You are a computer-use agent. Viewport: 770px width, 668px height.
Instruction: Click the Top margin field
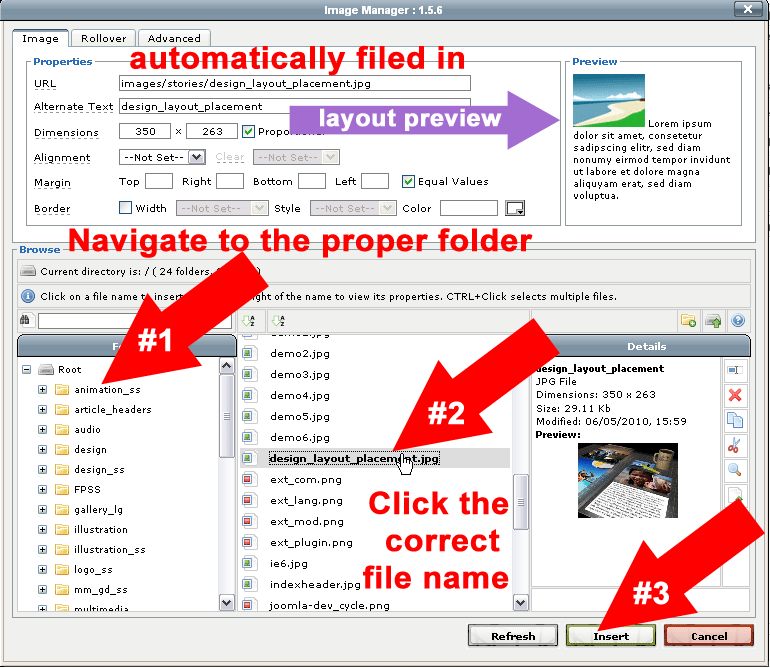point(159,181)
